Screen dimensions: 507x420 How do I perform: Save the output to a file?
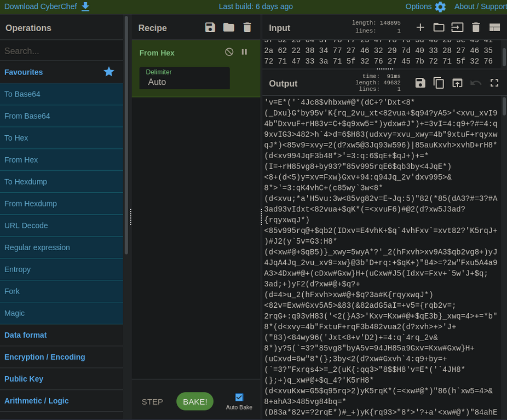(x=420, y=83)
